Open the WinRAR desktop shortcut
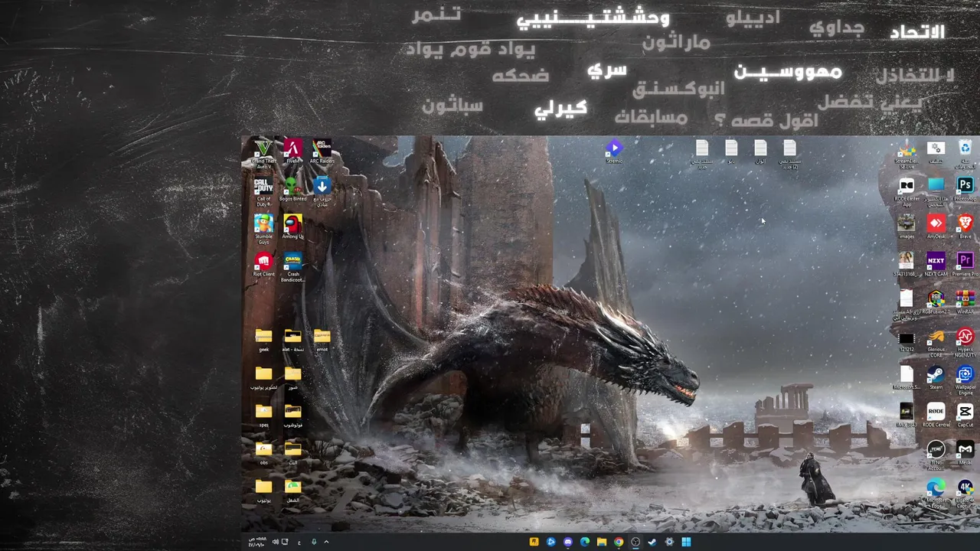Screen dimensions: 980x551 coord(965,302)
